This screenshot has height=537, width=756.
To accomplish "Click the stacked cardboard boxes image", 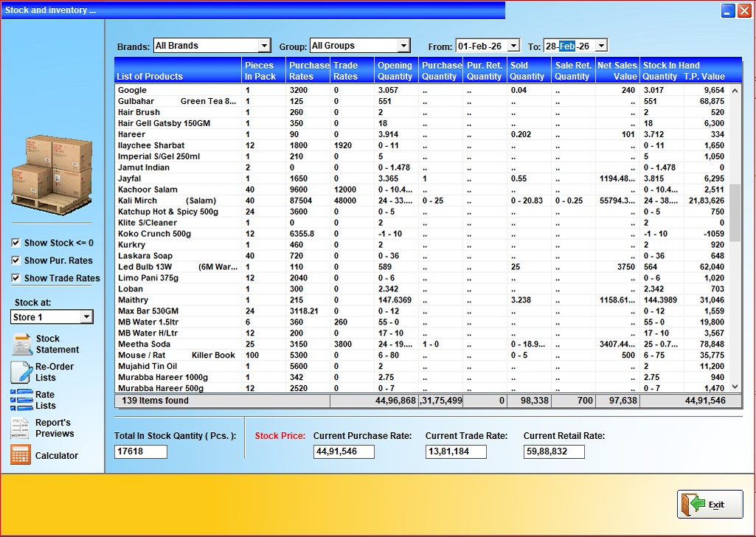I will (x=52, y=175).
